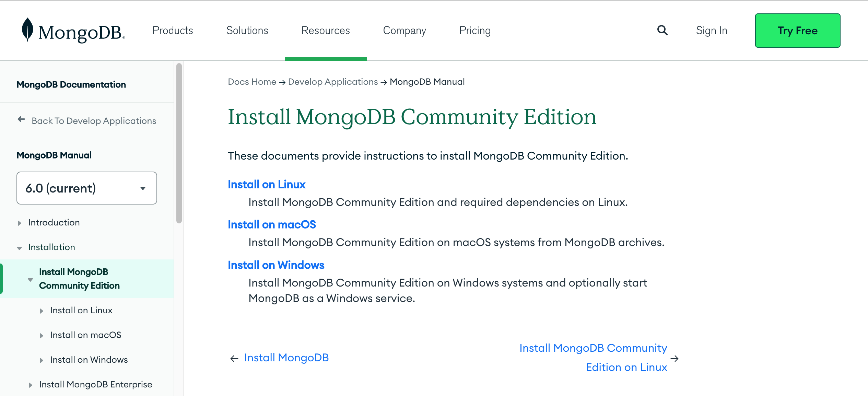The width and height of the screenshot is (868, 396).
Task: Click Sign In
Action: [x=712, y=31]
